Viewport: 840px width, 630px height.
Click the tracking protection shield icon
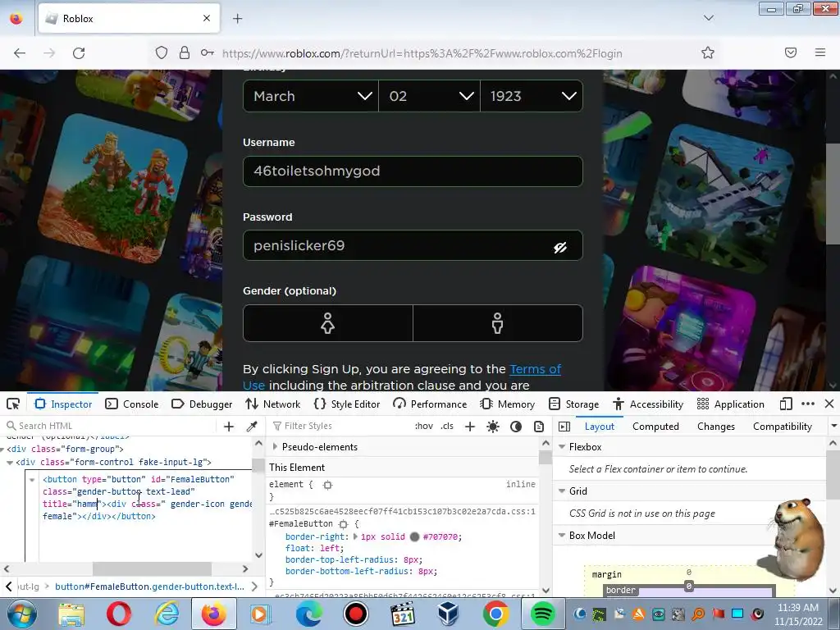[x=162, y=52]
